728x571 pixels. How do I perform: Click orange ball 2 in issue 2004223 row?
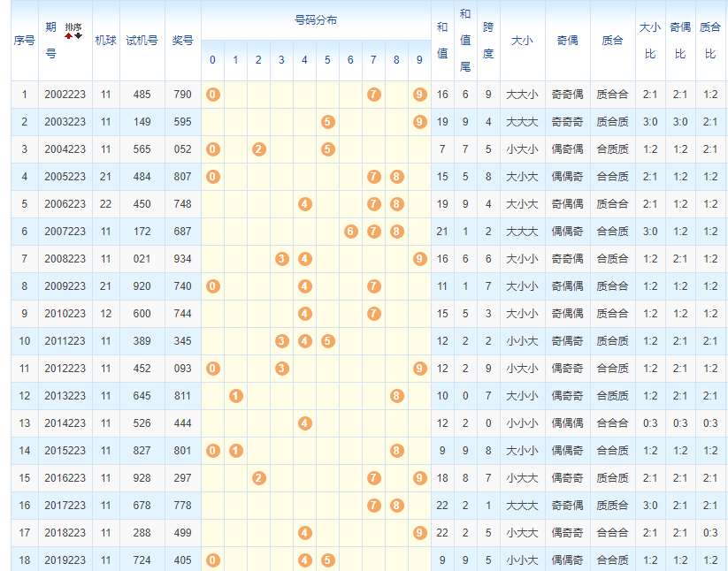258,149
